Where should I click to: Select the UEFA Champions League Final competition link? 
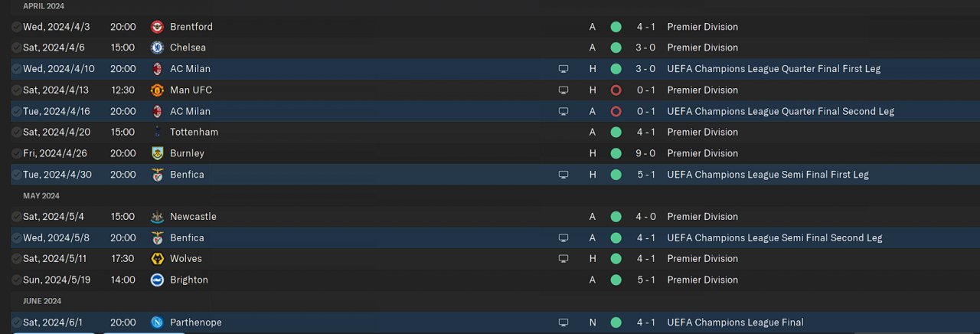point(735,323)
